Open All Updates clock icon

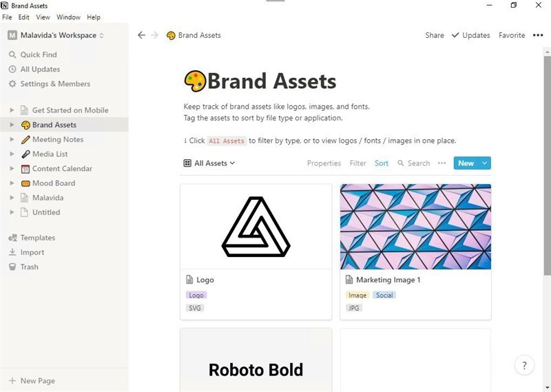point(12,70)
